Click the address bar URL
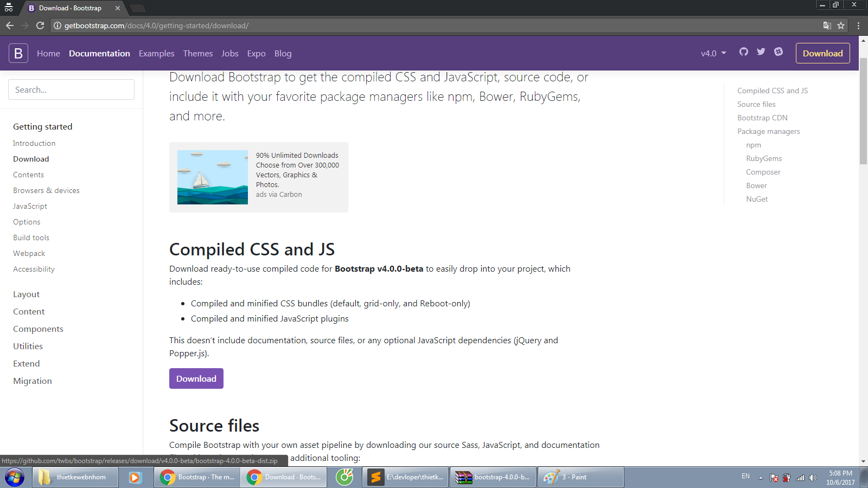Viewport: 868px width, 488px height. (x=156, y=25)
